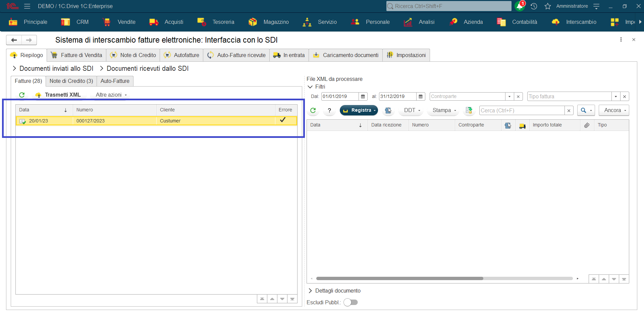Open the DDT dropdown menu

(x=412, y=110)
